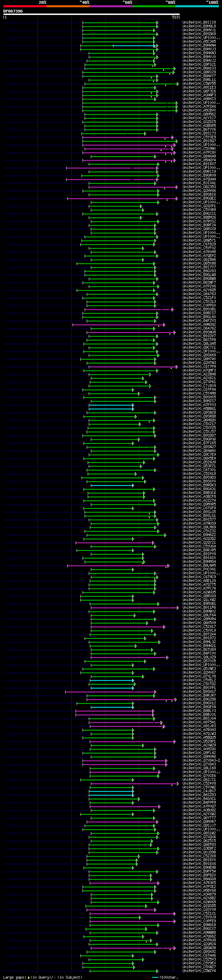The image size is (222, 980).
Task: Select hit UniRef100_Q7X843-2
Action: click(201, 761)
